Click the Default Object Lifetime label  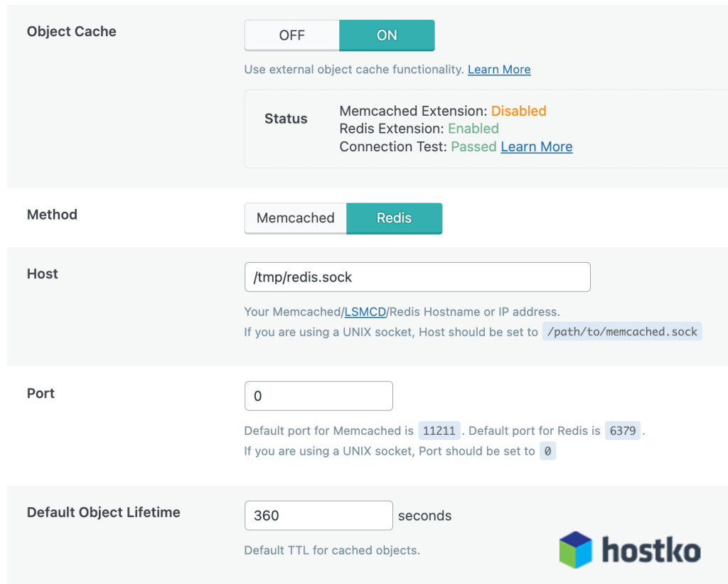click(104, 512)
